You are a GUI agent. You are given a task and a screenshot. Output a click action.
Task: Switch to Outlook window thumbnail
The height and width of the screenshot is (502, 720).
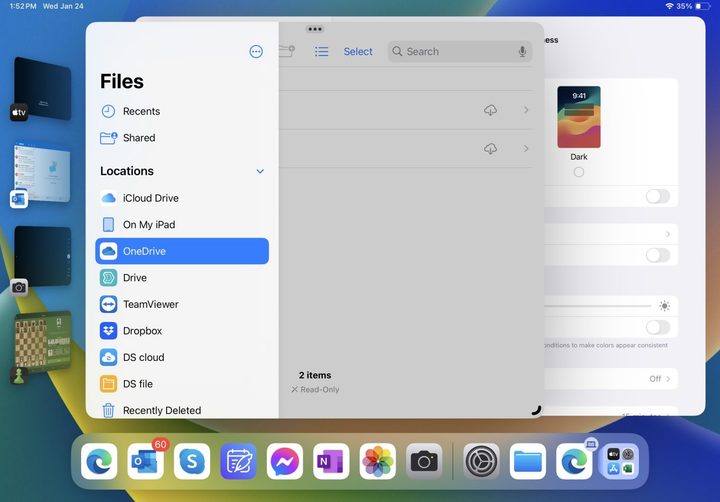(x=43, y=173)
